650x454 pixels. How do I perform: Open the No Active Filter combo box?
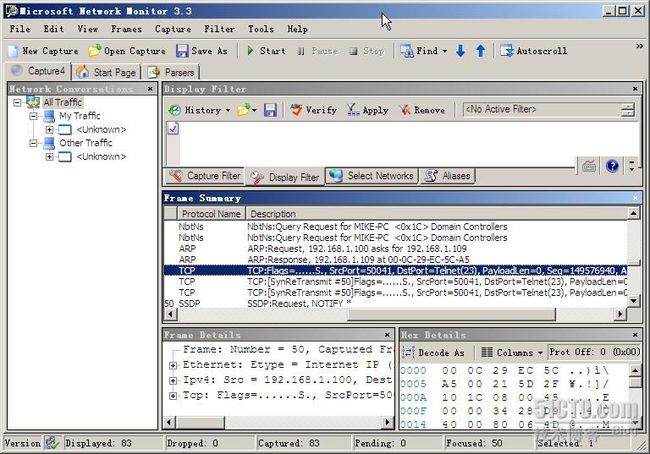(549, 110)
